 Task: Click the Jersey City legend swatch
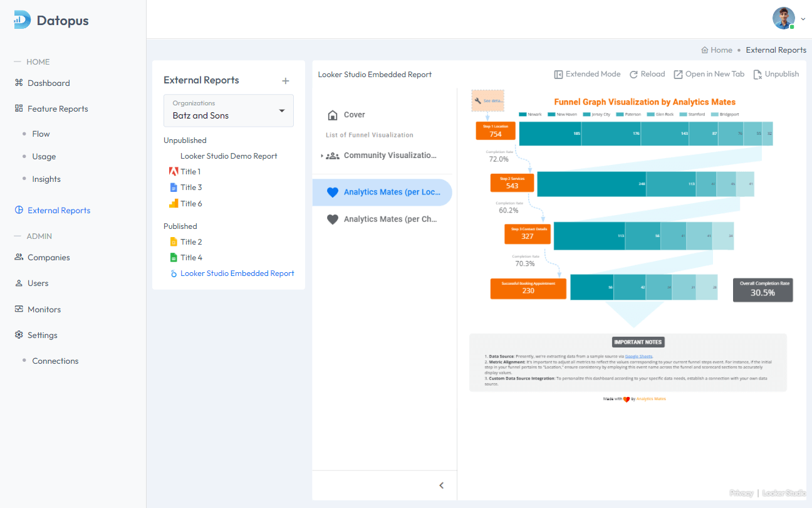pyautogui.click(x=586, y=114)
